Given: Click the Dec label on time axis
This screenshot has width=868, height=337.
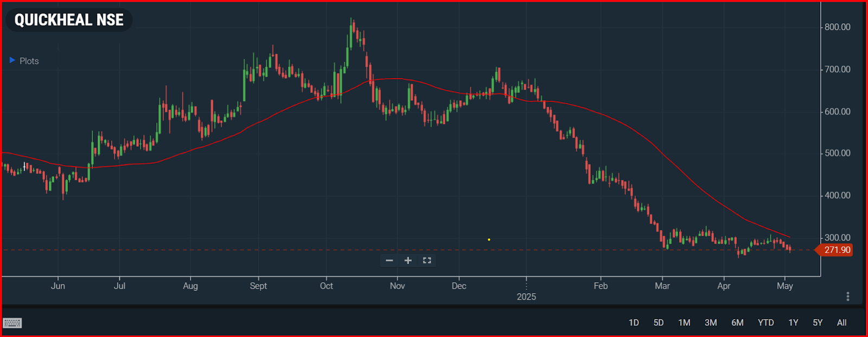Looking at the screenshot, I should [x=459, y=286].
